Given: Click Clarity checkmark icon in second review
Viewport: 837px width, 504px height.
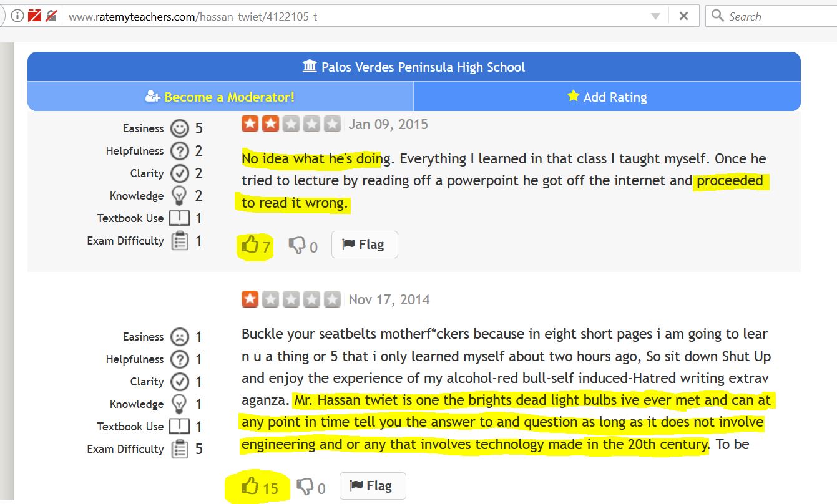Looking at the screenshot, I should coord(180,382).
